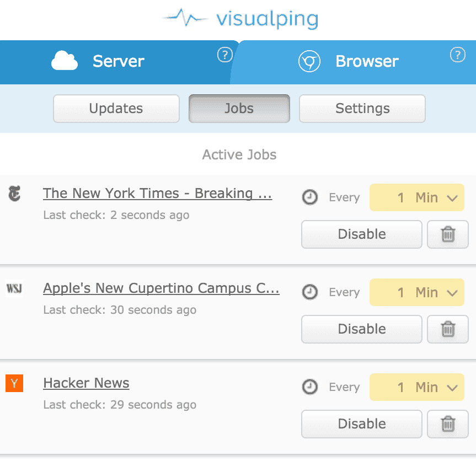Click 'Every' label in Apple Cupertino row

[344, 293]
